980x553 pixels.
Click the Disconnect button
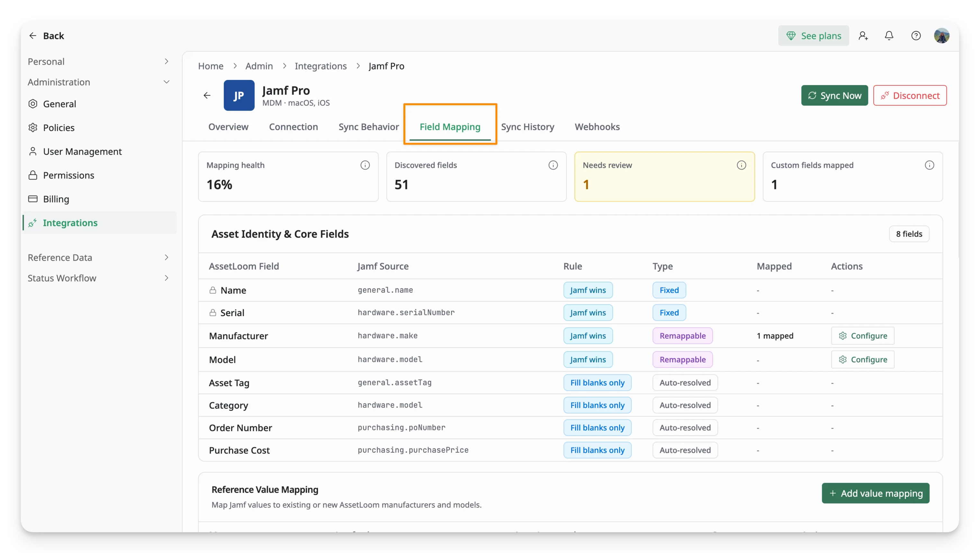[910, 95]
